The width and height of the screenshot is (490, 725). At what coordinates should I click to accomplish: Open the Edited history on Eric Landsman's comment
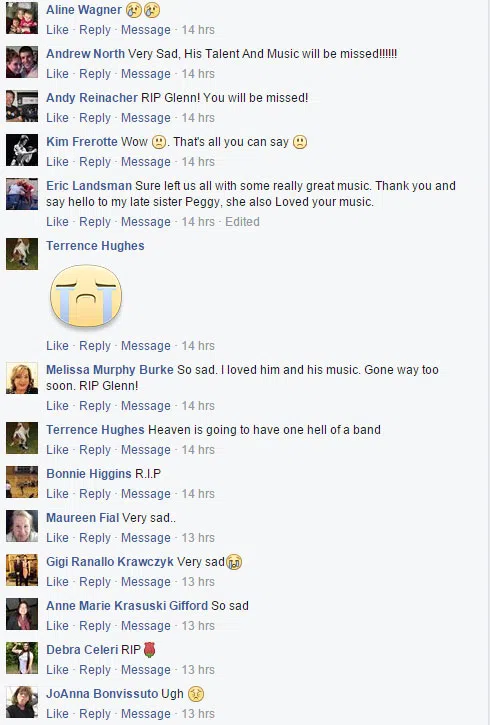pos(242,222)
